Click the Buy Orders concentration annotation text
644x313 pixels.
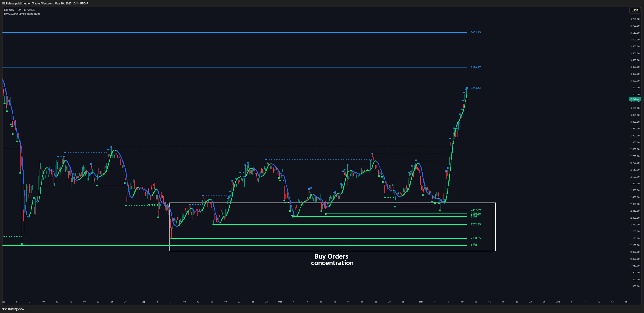click(x=332, y=260)
